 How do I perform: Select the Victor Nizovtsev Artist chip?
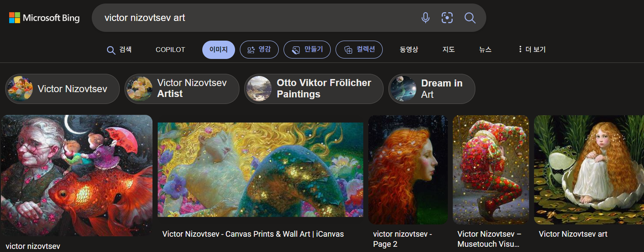point(182,89)
